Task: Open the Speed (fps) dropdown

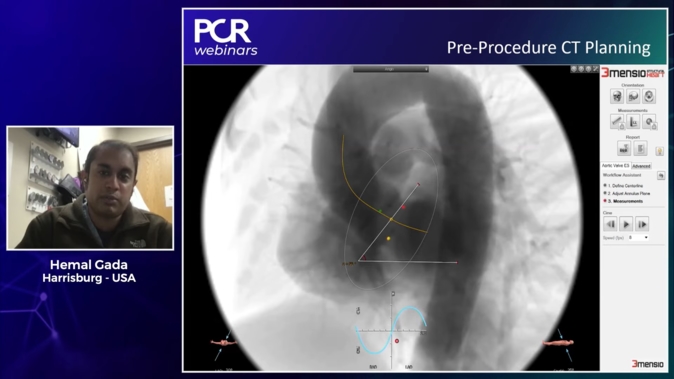Action: 638,238
